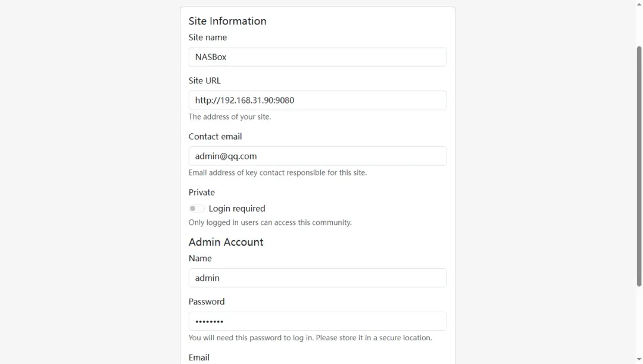
Task: Click the "Email" label at the bottom
Action: click(199, 357)
